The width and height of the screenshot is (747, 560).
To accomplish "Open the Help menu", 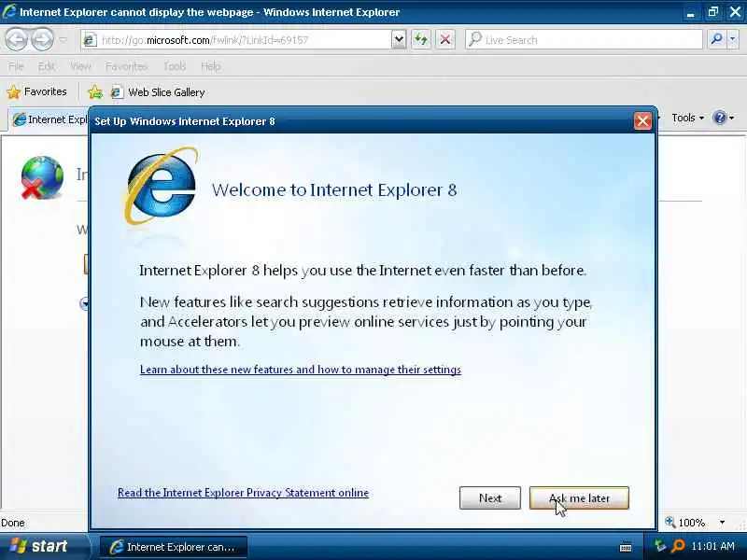I will coord(211,66).
